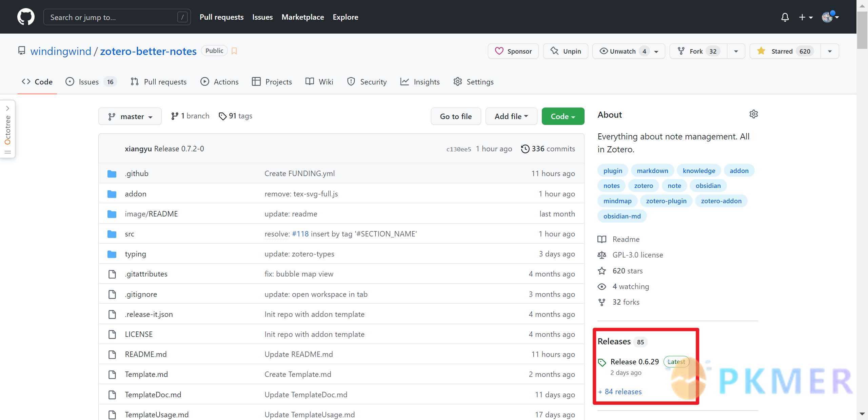Image resolution: width=868 pixels, height=420 pixels.
Task: Click the Star icon to star repo
Action: coord(763,51)
